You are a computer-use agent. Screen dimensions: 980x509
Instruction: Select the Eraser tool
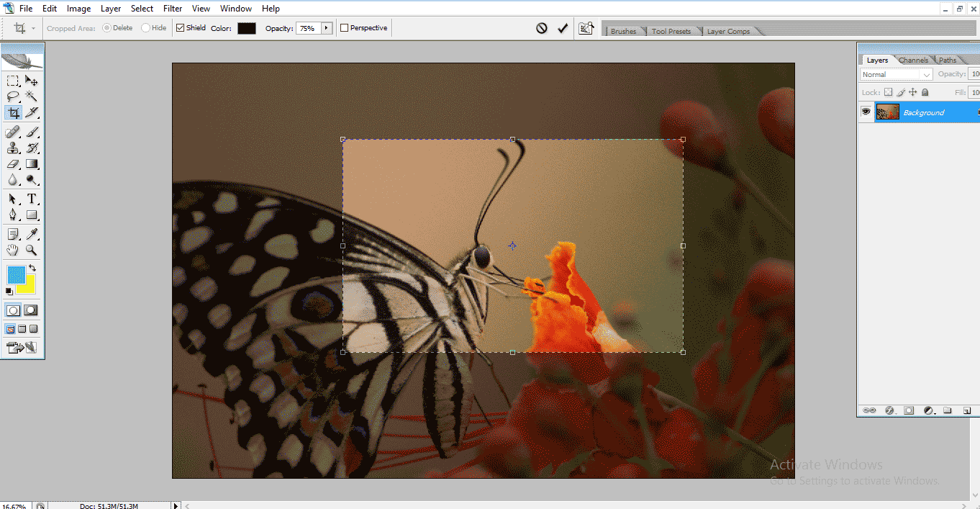13,164
